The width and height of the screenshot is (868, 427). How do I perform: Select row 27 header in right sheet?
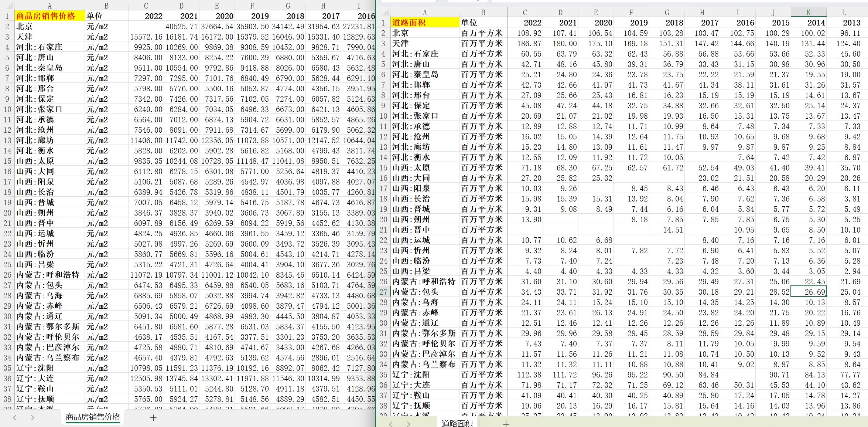tap(383, 292)
